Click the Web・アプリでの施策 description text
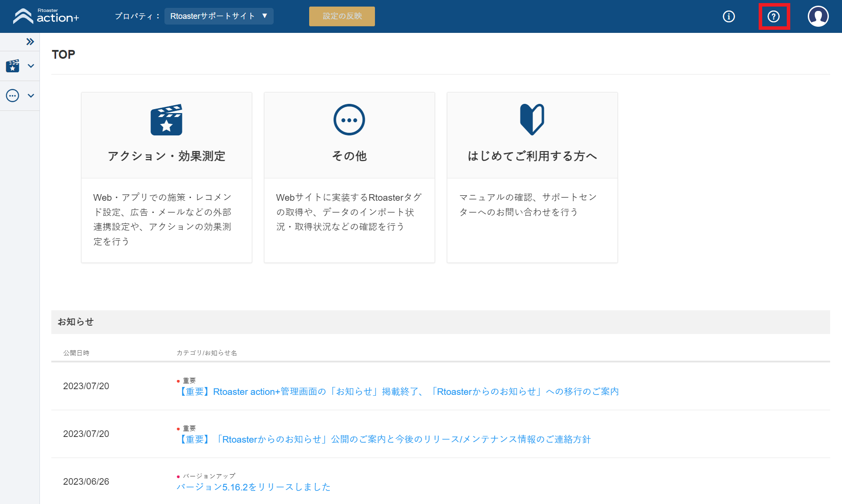 (x=162, y=220)
